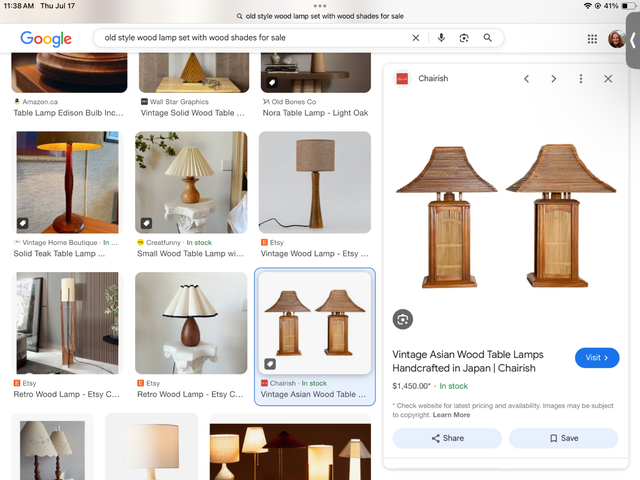
Task: Click the $1,450.00 price text
Action: click(x=411, y=386)
